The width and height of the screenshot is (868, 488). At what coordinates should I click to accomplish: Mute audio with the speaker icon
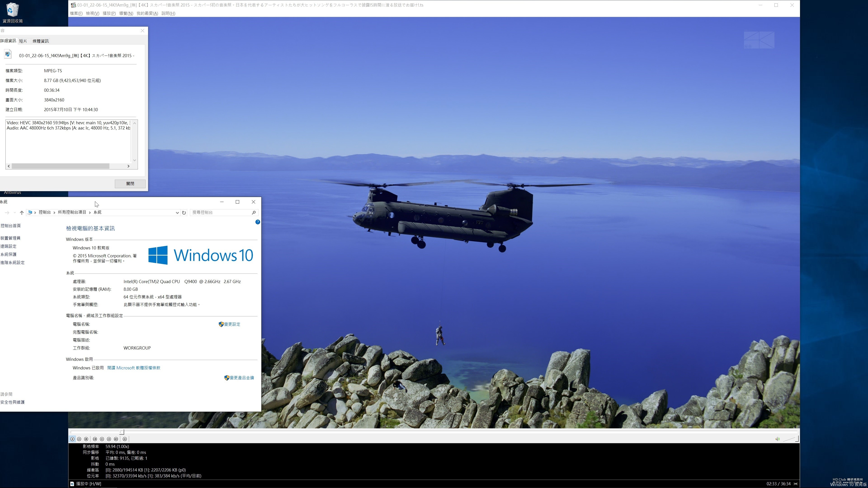coord(777,439)
